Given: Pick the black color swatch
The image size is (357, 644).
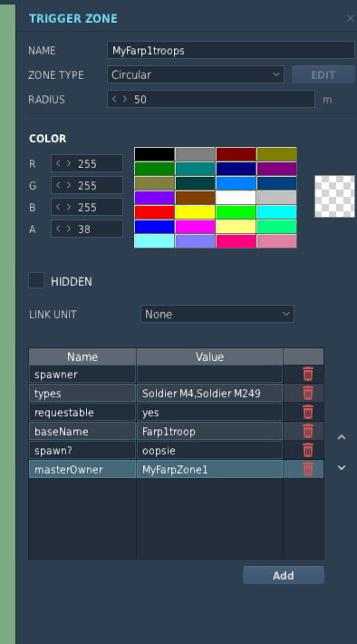Looking at the screenshot, I should point(154,154).
